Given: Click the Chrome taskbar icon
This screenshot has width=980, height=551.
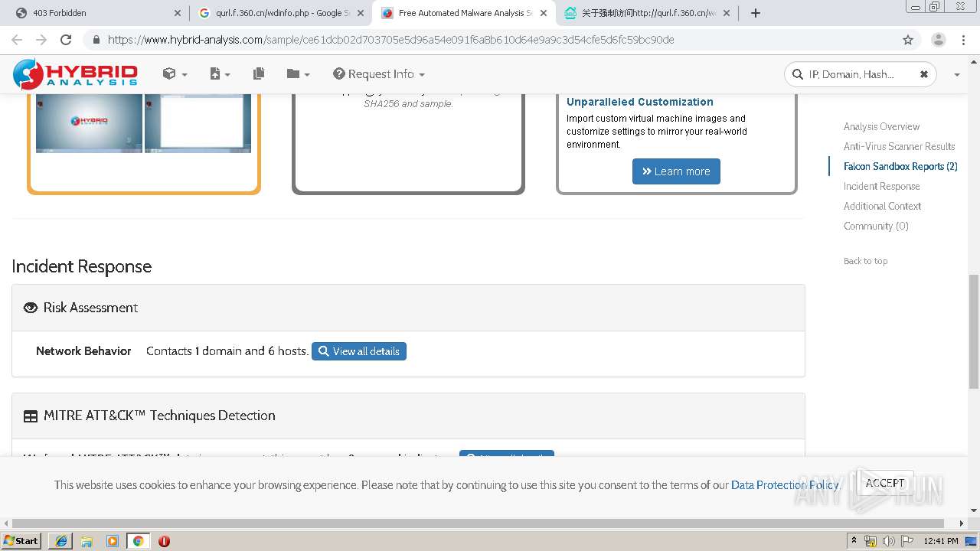Looking at the screenshot, I should tap(138, 541).
